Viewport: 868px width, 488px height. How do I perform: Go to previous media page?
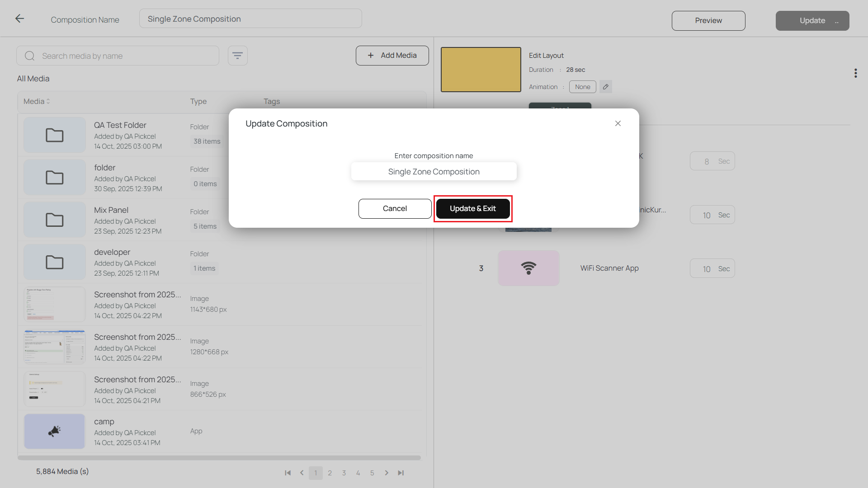302,473
